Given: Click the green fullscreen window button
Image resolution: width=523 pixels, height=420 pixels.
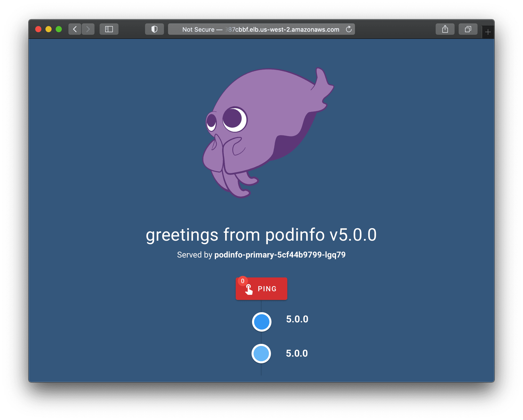Looking at the screenshot, I should point(59,29).
